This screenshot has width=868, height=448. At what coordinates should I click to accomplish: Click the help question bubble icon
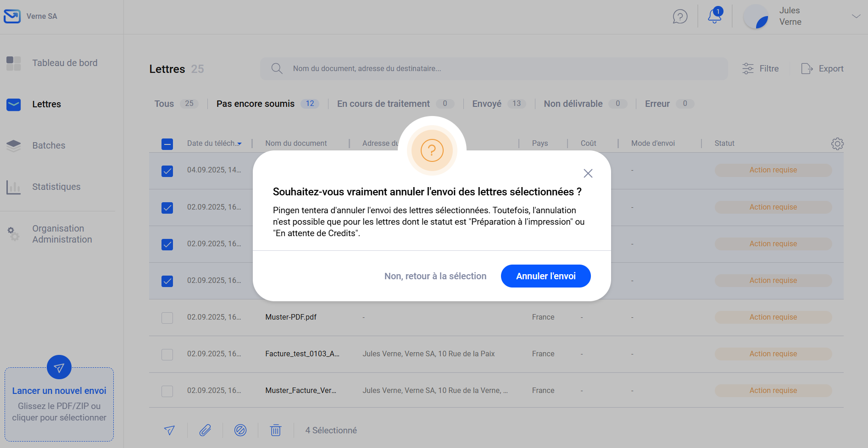point(680,17)
